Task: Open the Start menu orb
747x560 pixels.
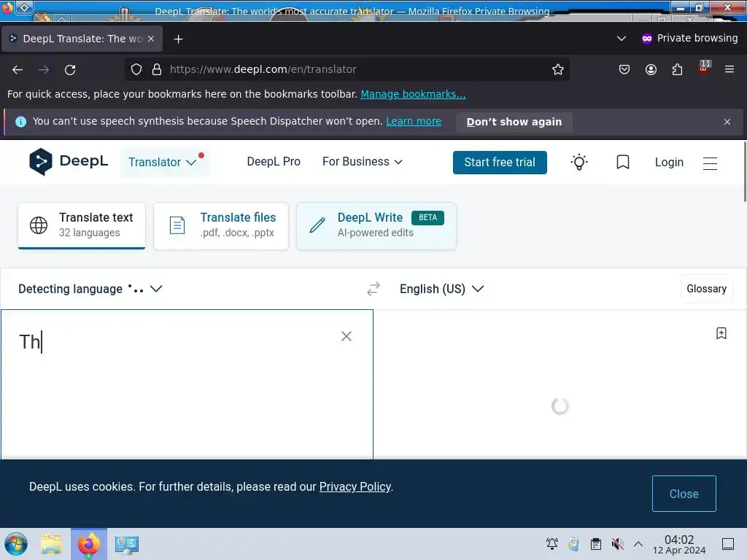Action: point(16,544)
